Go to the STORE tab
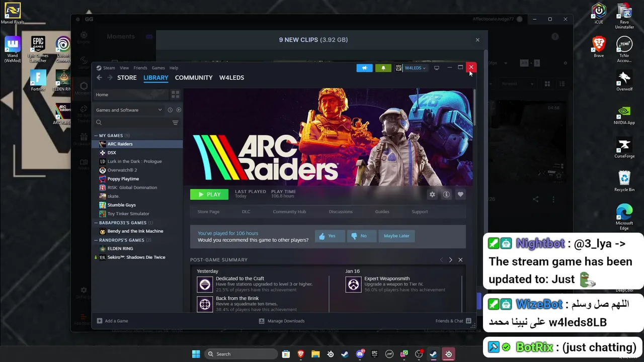644x362 pixels. pos(127,77)
